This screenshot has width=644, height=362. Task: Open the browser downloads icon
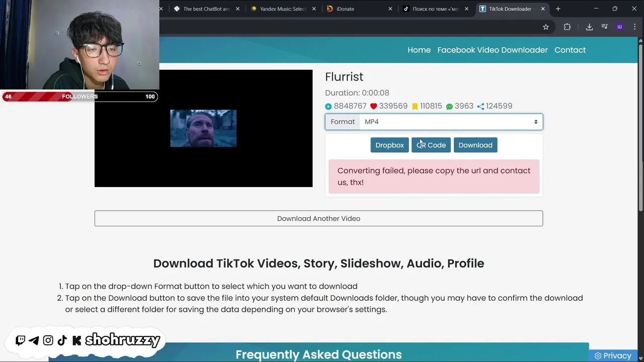[x=589, y=27]
